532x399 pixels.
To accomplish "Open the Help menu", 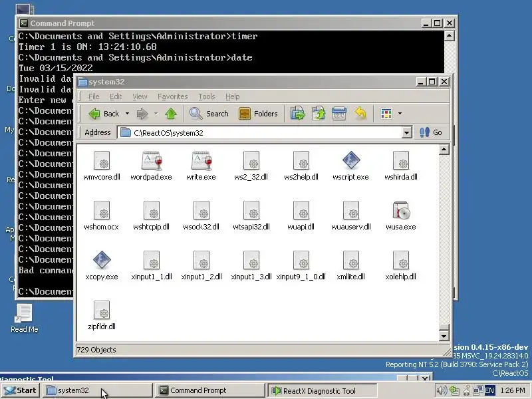I will click(x=232, y=96).
